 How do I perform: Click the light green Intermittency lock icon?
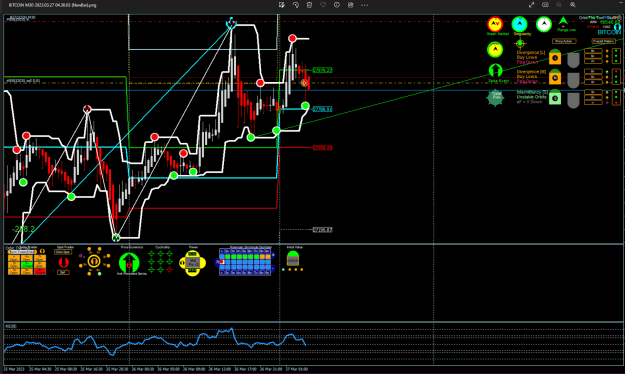click(555, 97)
